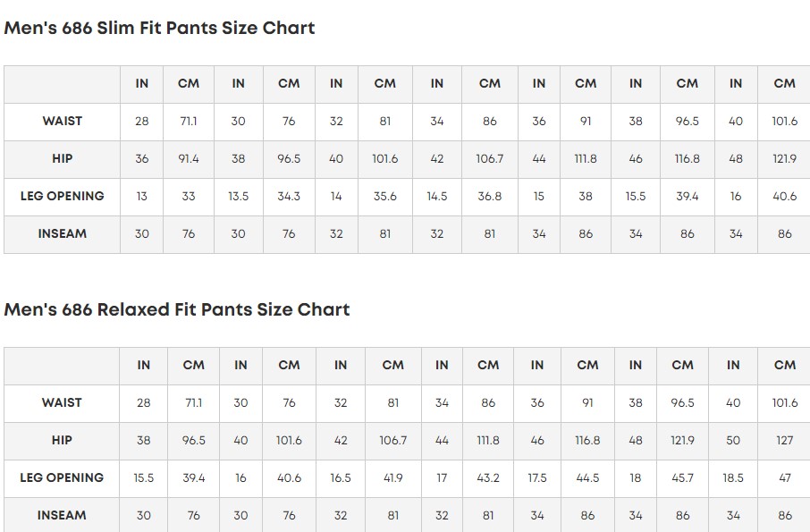Select the 45.7 leg opening cell
Screen dimensions: 810x532
pyautogui.click(x=682, y=477)
